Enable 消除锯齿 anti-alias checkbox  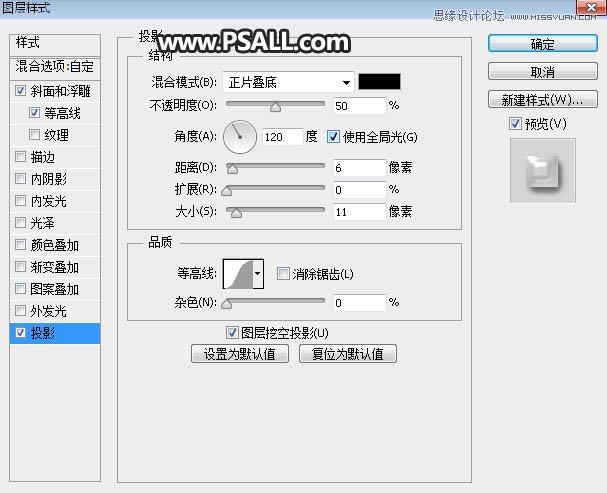(283, 274)
